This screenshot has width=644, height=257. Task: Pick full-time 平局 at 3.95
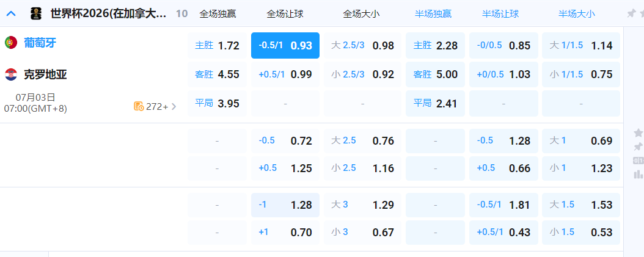click(218, 103)
